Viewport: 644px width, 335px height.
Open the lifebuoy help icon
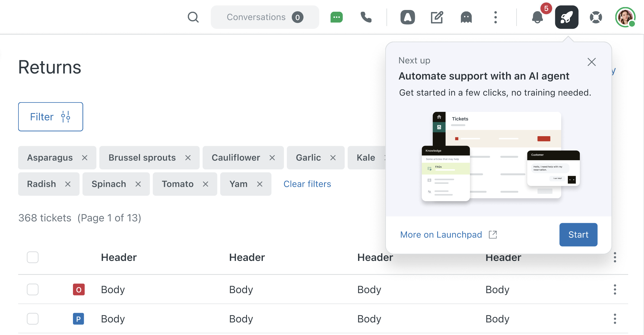point(596,17)
